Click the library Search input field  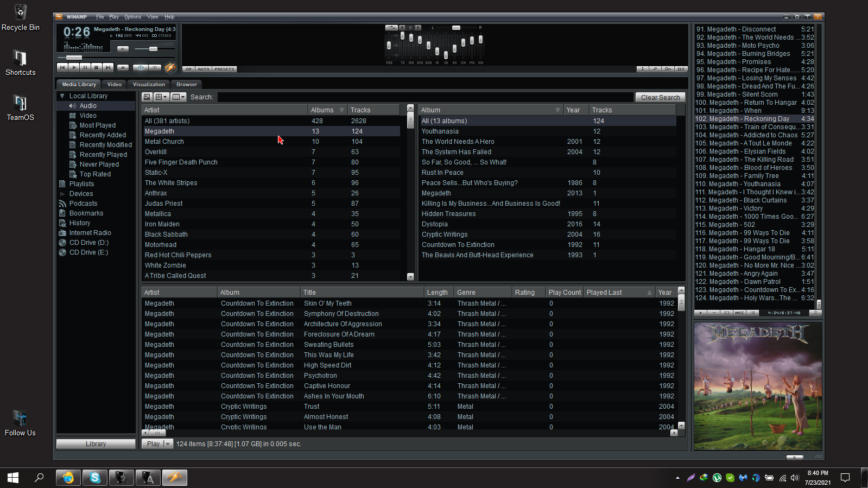(x=425, y=97)
